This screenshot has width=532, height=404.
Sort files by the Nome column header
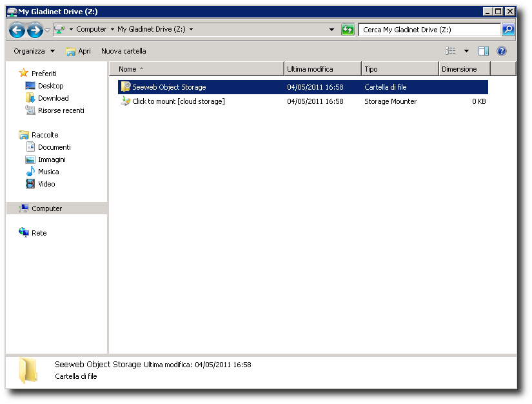pos(197,69)
